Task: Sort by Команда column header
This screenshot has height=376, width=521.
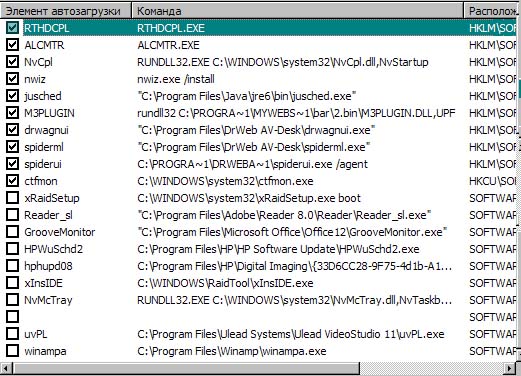Action: [x=297, y=11]
